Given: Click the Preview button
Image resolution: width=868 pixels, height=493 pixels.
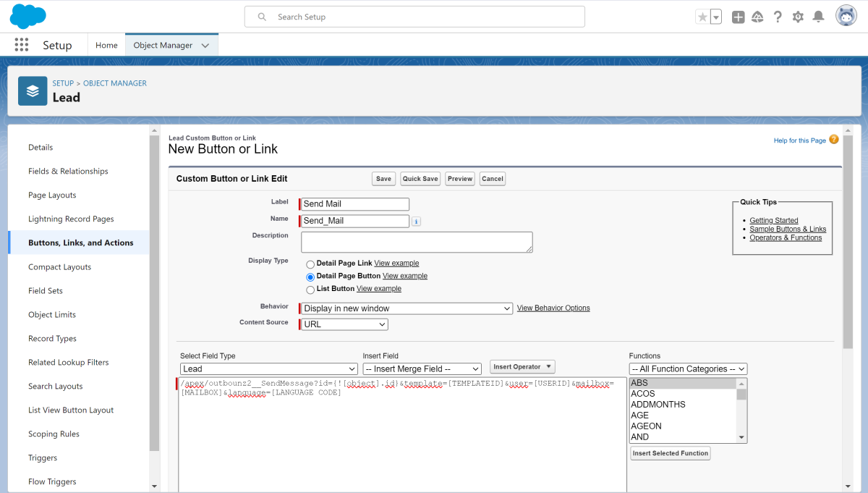Looking at the screenshot, I should coord(459,179).
